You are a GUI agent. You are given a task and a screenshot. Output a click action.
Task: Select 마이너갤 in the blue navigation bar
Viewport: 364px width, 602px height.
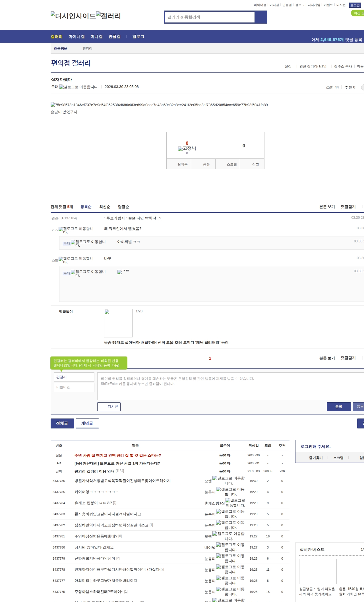76,37
